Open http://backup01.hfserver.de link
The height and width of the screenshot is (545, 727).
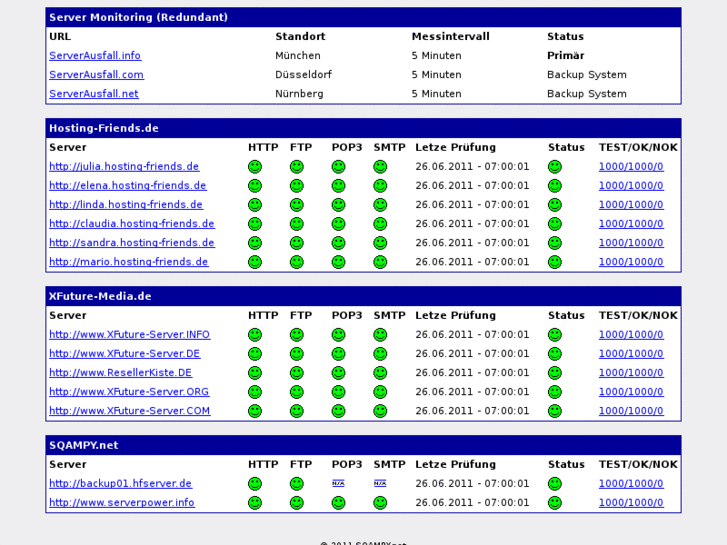point(120,483)
